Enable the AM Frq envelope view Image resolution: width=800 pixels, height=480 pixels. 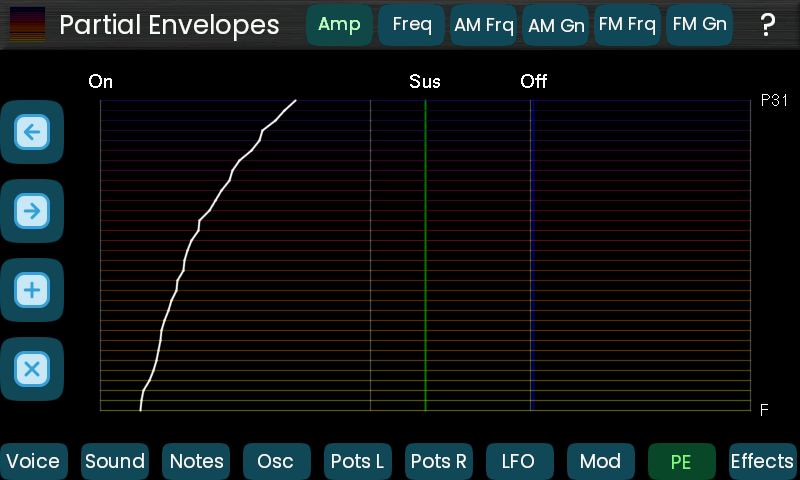pyautogui.click(x=483, y=25)
